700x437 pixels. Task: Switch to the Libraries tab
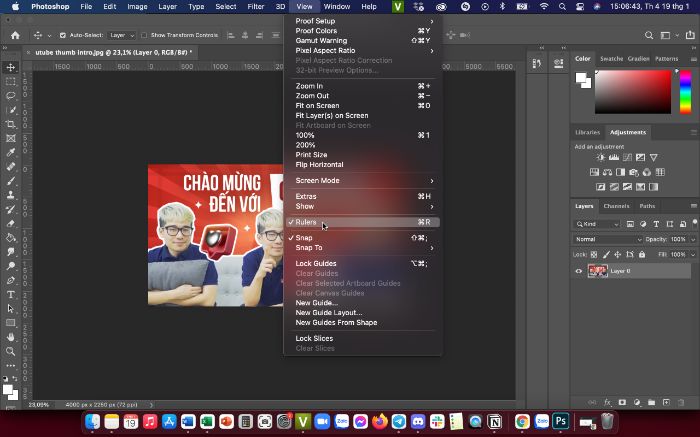587,133
